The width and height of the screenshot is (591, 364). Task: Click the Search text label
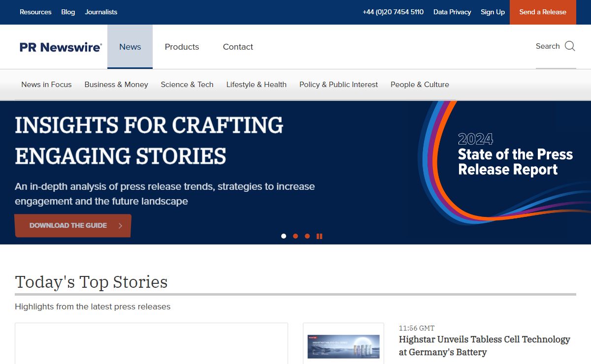[548, 46]
